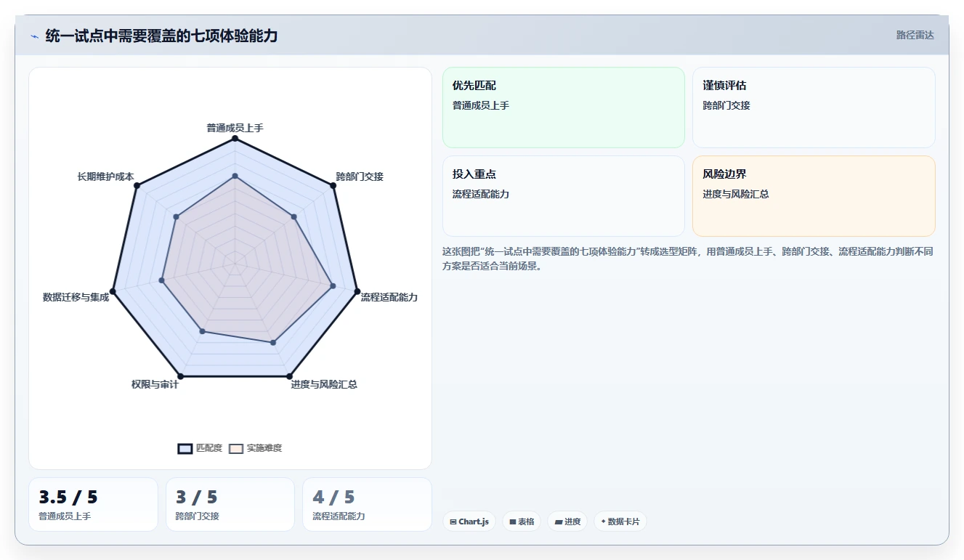Click the 数据卡片 chip star icon
964x560 pixels.
pos(603,522)
